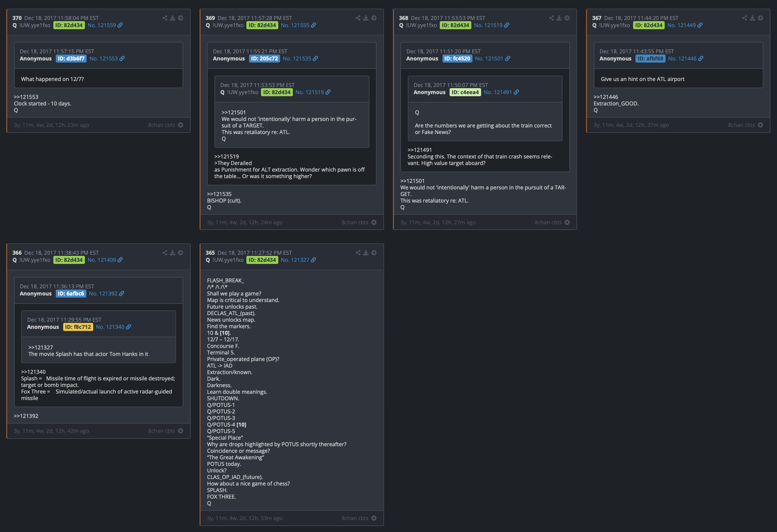Click the ID: 6afbc6 badge

click(x=71, y=293)
